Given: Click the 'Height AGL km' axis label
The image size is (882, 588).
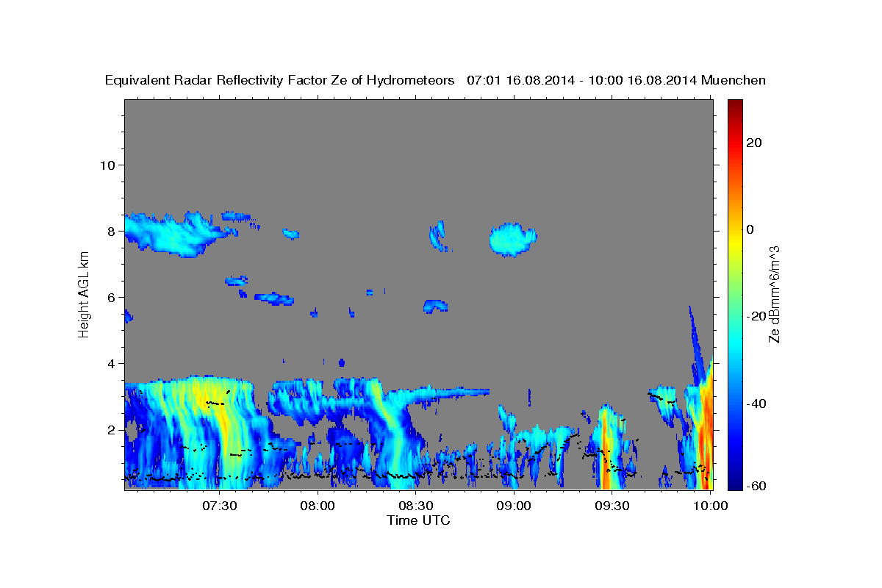Looking at the screenshot, I should point(84,294).
